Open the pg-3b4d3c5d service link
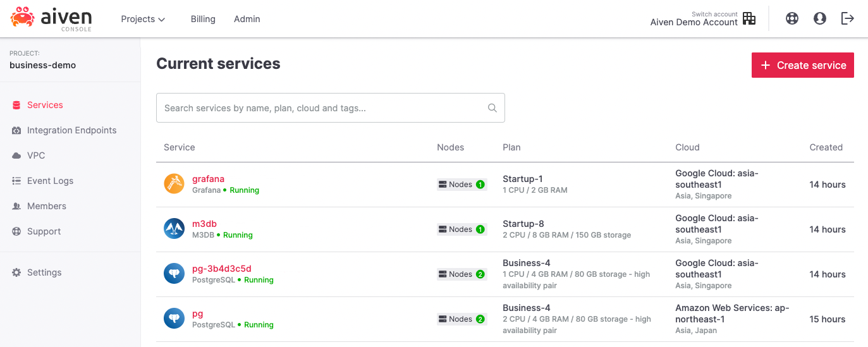The height and width of the screenshot is (347, 868). coord(222,269)
